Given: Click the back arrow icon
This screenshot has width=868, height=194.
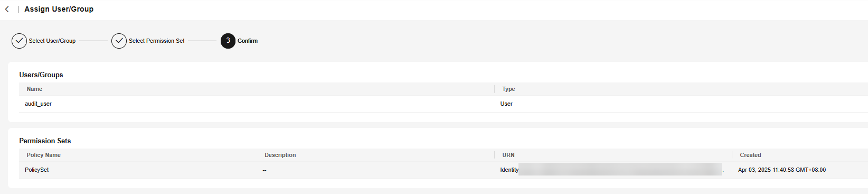Looking at the screenshot, I should point(7,9).
